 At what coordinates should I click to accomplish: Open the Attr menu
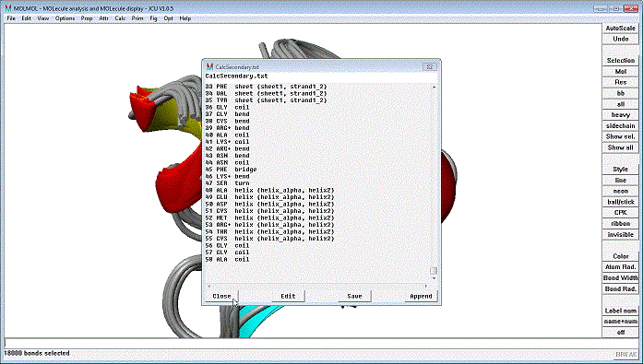[103, 18]
